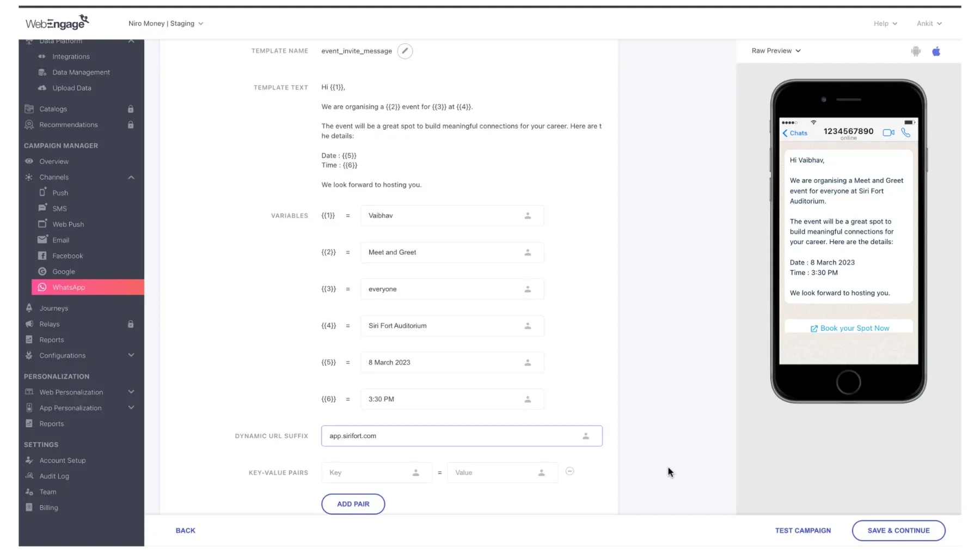Click personalization icon in variable {{1}} field

pyautogui.click(x=528, y=216)
